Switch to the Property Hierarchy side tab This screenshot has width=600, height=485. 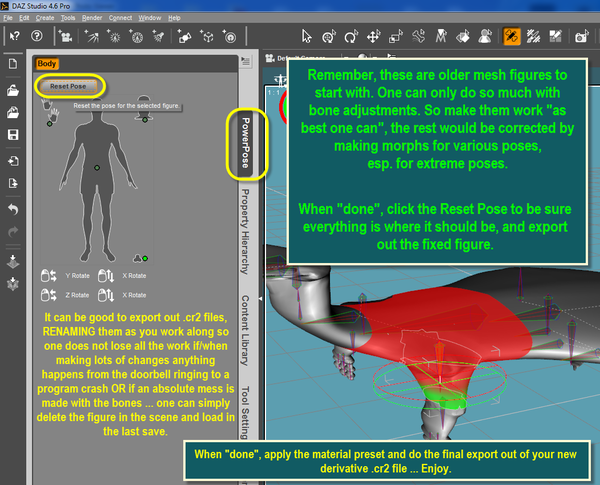(245, 231)
